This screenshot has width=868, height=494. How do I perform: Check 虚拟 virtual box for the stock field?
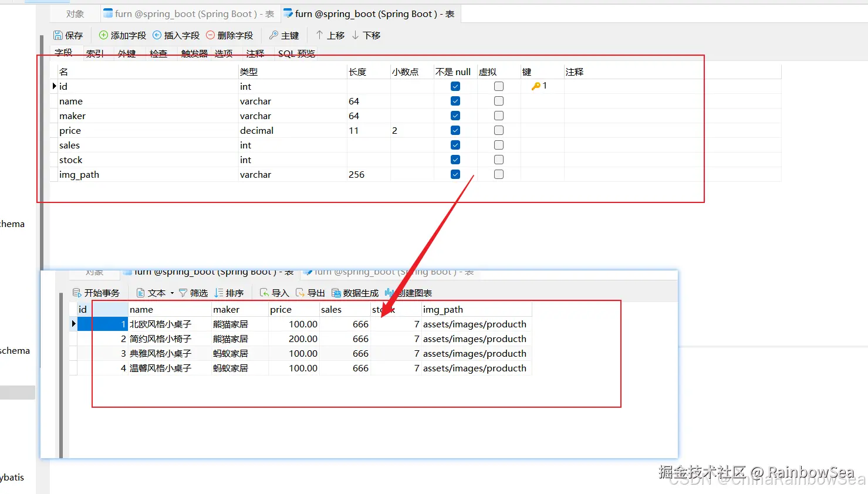(x=499, y=160)
